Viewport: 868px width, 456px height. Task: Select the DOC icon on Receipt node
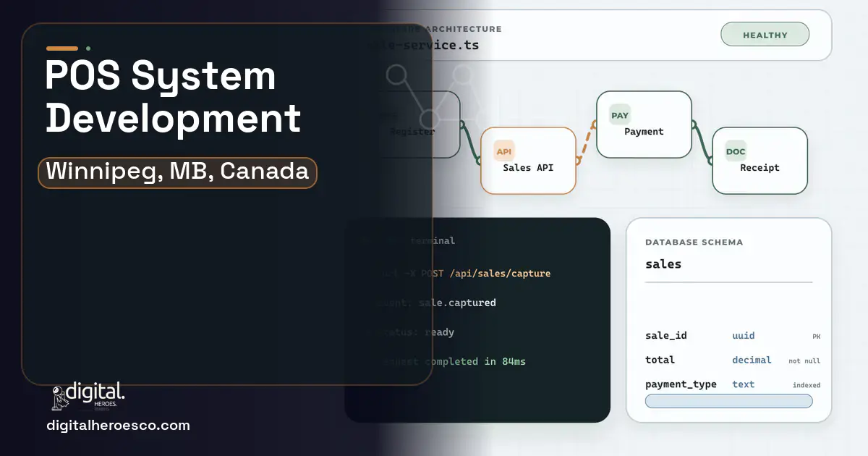pyautogui.click(x=736, y=151)
